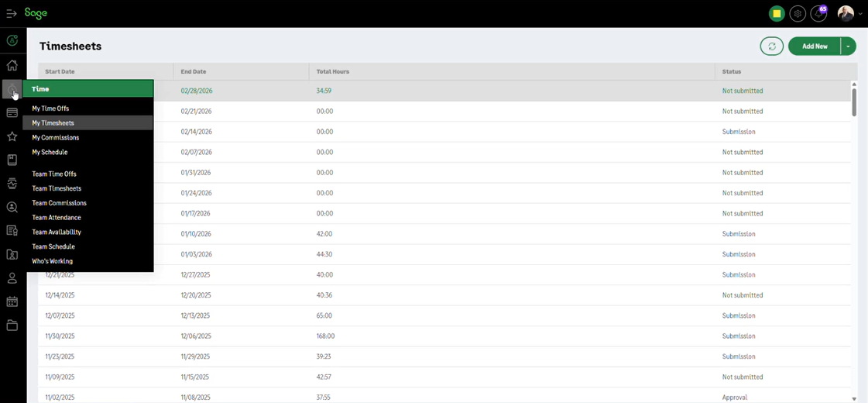
Task: Sort by Total Hours column header
Action: [x=333, y=71]
